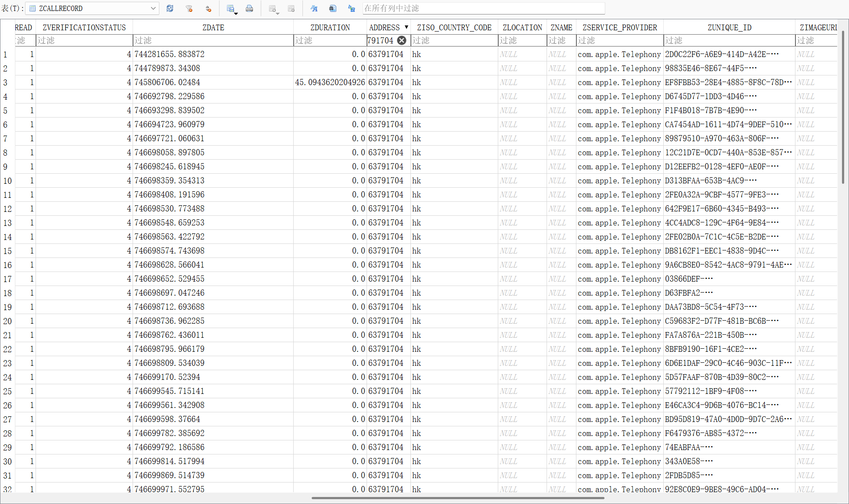Screen dimensions: 849x504
Task: Click the find and replace icon
Action: point(352,8)
